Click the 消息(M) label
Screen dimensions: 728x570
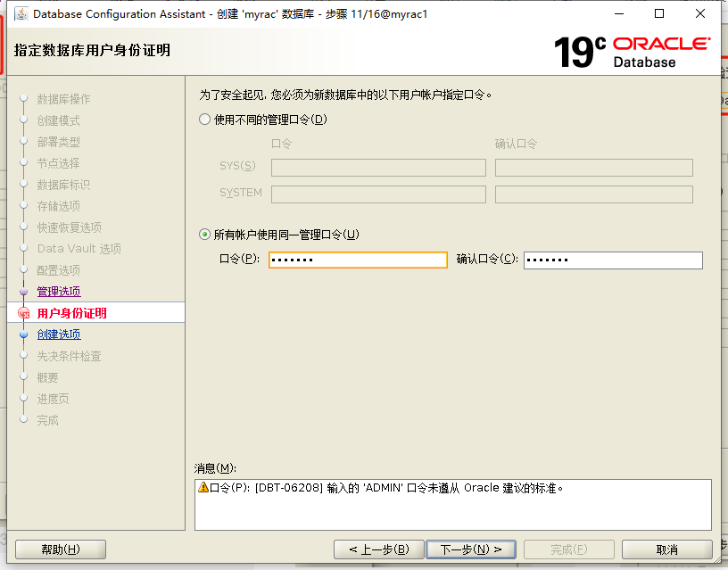click(215, 468)
